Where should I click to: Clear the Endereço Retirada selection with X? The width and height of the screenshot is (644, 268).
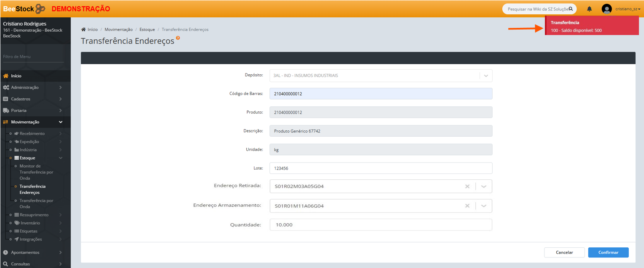(467, 186)
